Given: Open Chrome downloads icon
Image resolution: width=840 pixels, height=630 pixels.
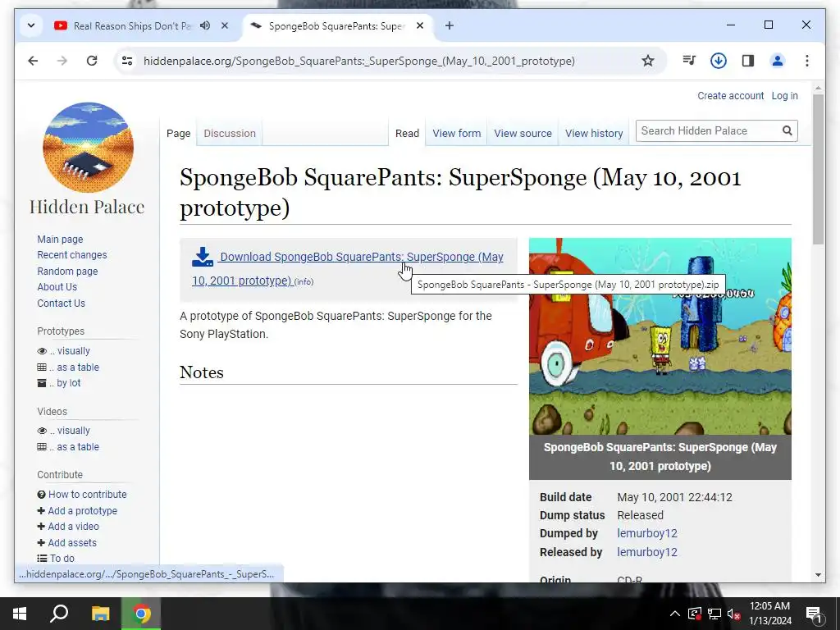Looking at the screenshot, I should [719, 61].
